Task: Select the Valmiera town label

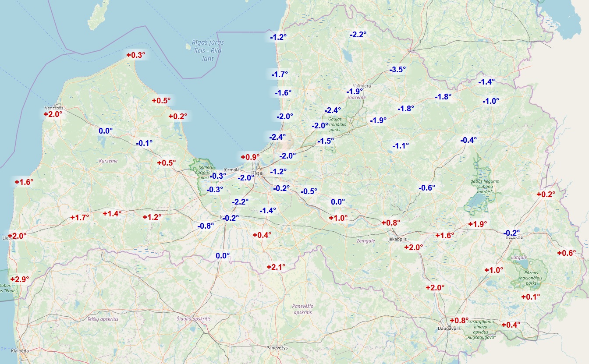Action: point(362,86)
